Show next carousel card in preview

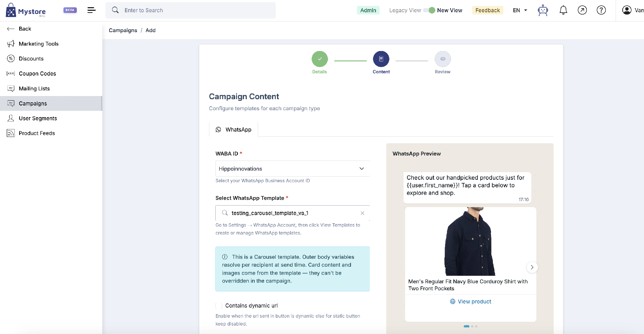532,267
